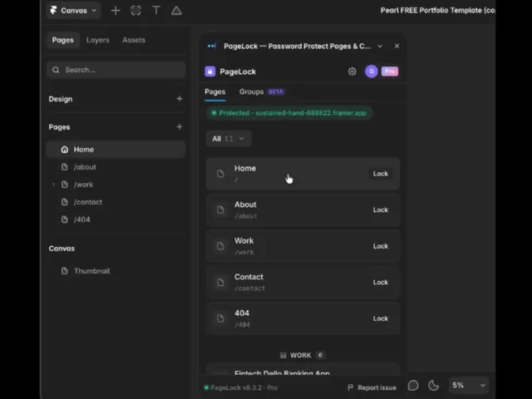Add new item in Design section
The height and width of the screenshot is (399, 532).
pos(180,99)
